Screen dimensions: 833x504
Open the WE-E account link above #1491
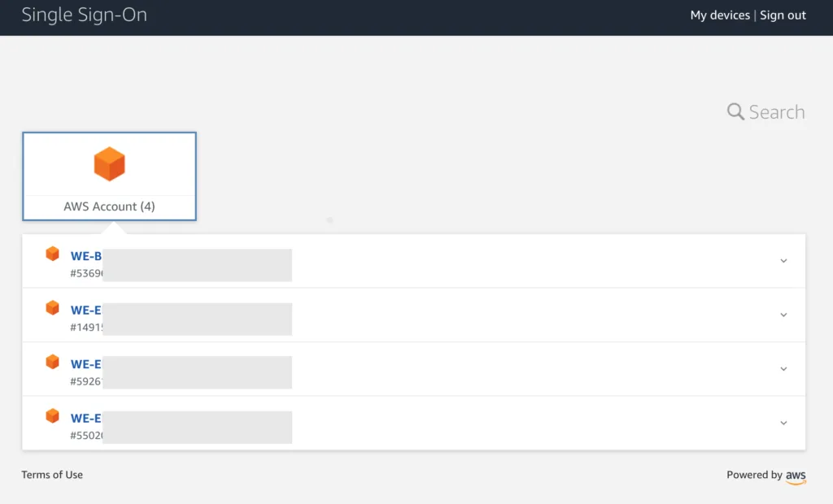click(86, 311)
